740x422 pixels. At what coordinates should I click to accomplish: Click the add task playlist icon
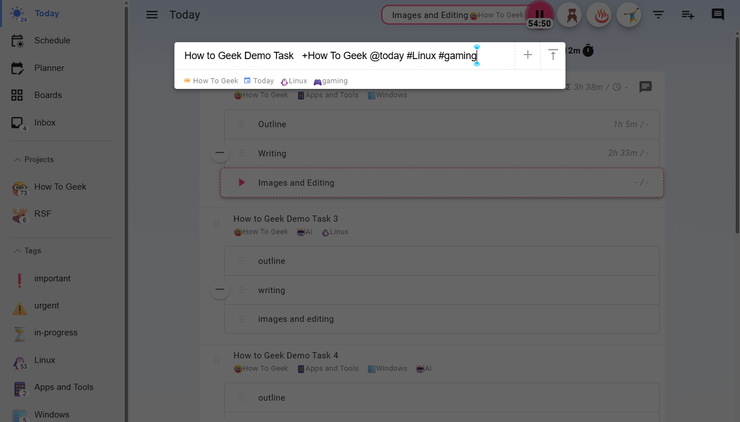point(688,15)
